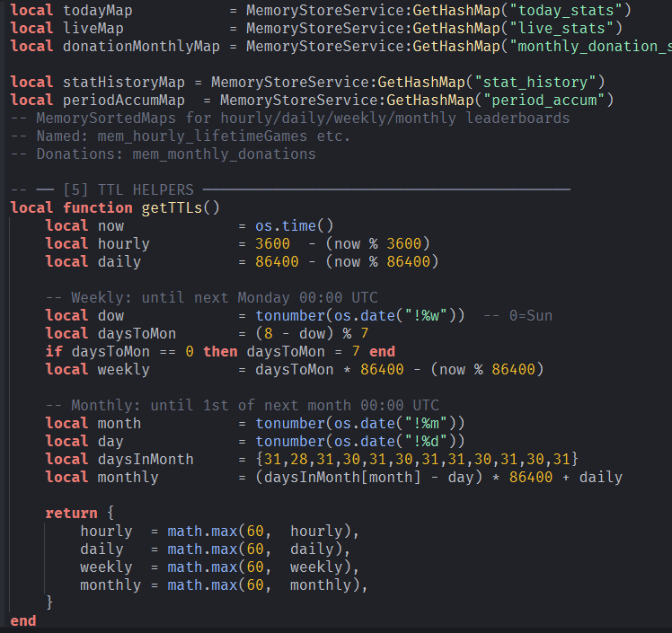The width and height of the screenshot is (672, 633).
Task: Click 'math.max(60, hourly)' in return table
Action: point(260,531)
